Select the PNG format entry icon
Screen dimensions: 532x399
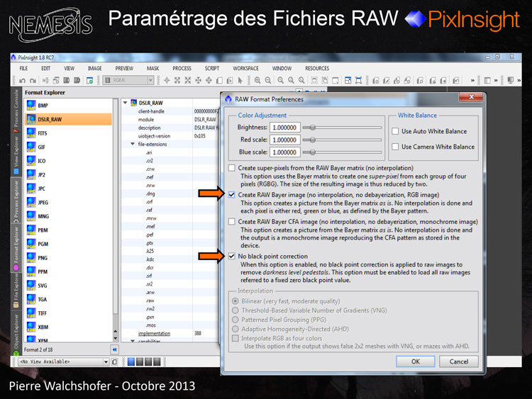31,258
